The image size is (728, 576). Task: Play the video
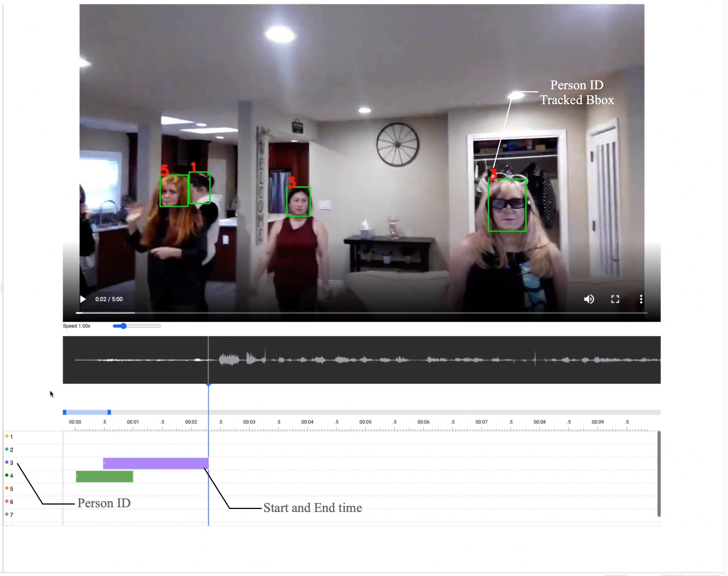tap(83, 299)
